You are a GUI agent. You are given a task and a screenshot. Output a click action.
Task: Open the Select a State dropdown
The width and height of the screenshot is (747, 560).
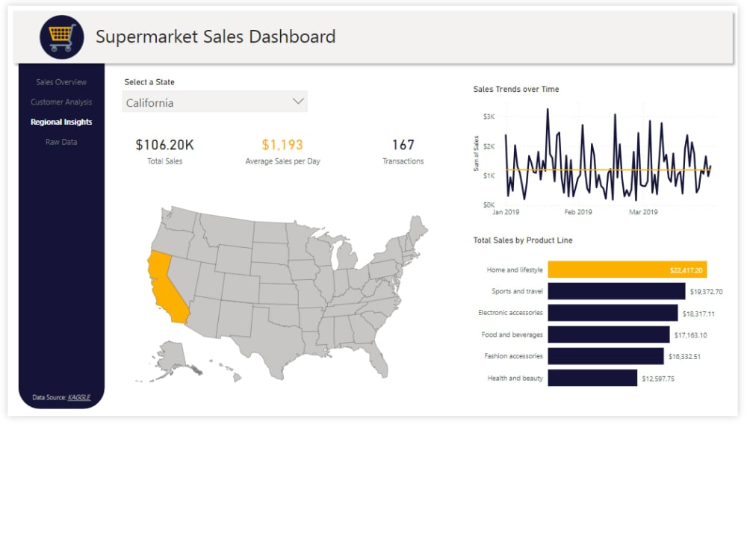pos(214,102)
